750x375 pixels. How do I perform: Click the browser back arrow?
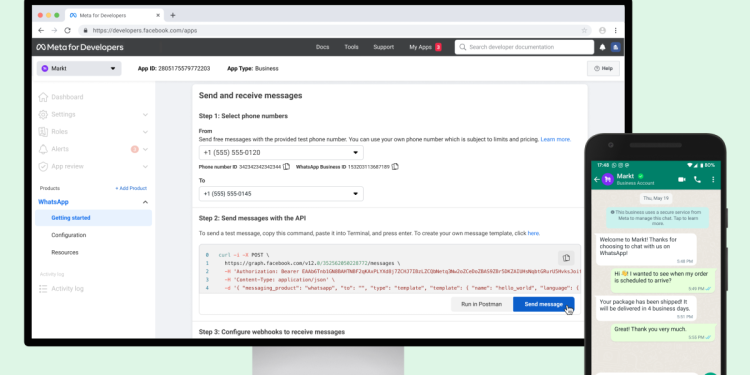41,30
